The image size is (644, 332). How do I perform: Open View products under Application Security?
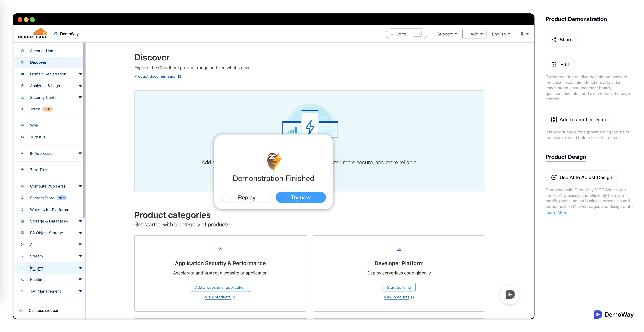pos(220,297)
